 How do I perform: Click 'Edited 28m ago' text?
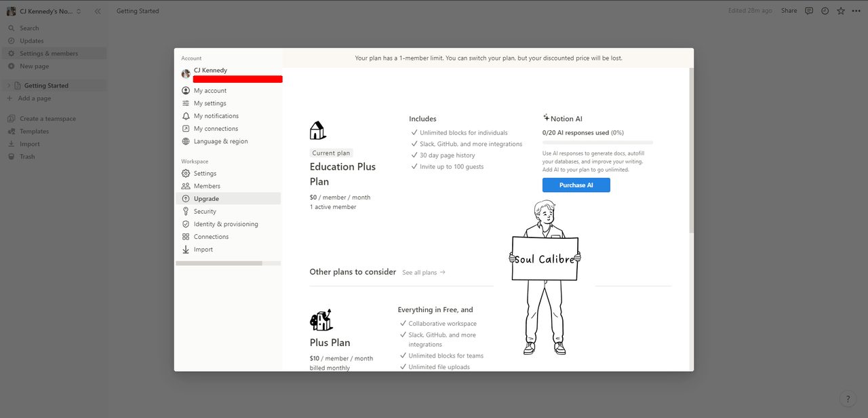tap(750, 11)
